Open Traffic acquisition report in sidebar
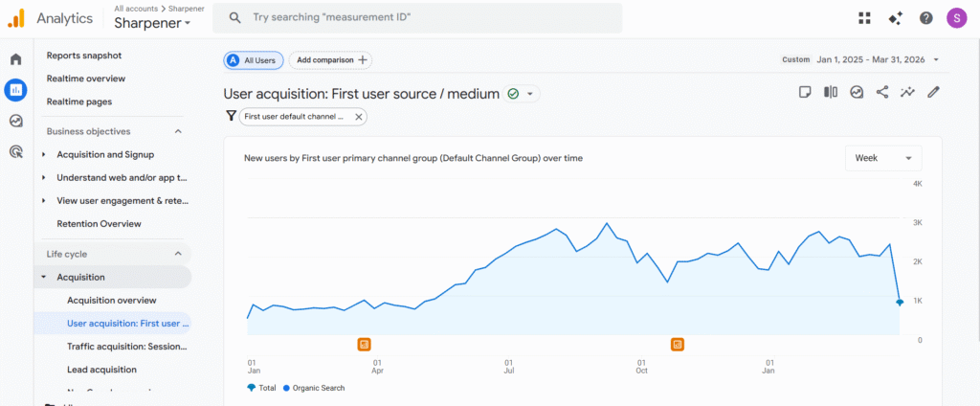Image resolution: width=980 pixels, height=406 pixels. coord(128,346)
